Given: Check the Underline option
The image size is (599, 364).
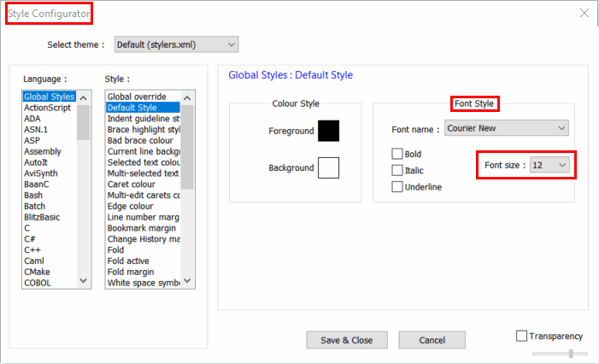Looking at the screenshot, I should tap(397, 186).
